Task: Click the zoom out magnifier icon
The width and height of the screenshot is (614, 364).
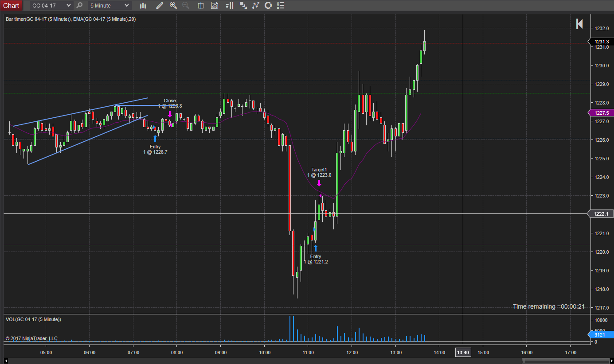Action: [x=186, y=5]
